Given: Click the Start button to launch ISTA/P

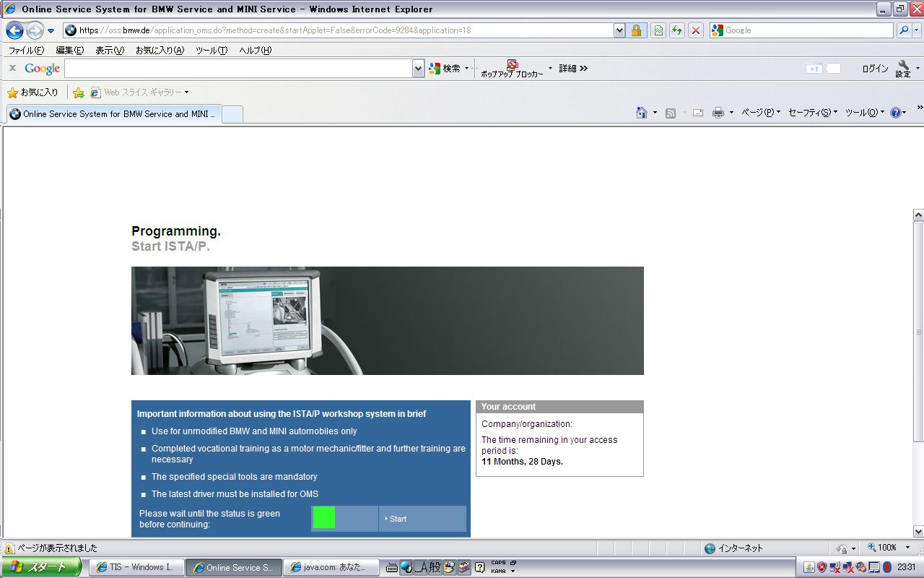Looking at the screenshot, I should click(422, 519).
